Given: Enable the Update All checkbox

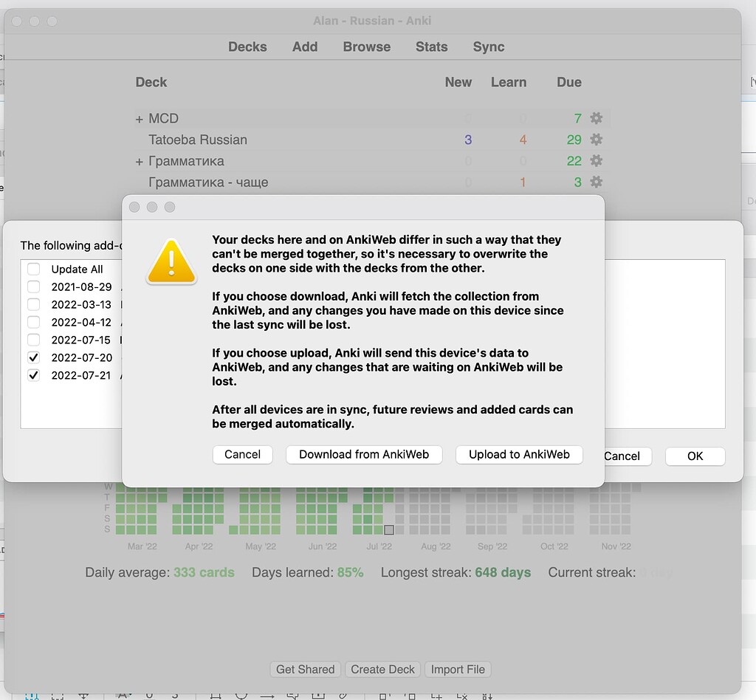Looking at the screenshot, I should point(33,269).
